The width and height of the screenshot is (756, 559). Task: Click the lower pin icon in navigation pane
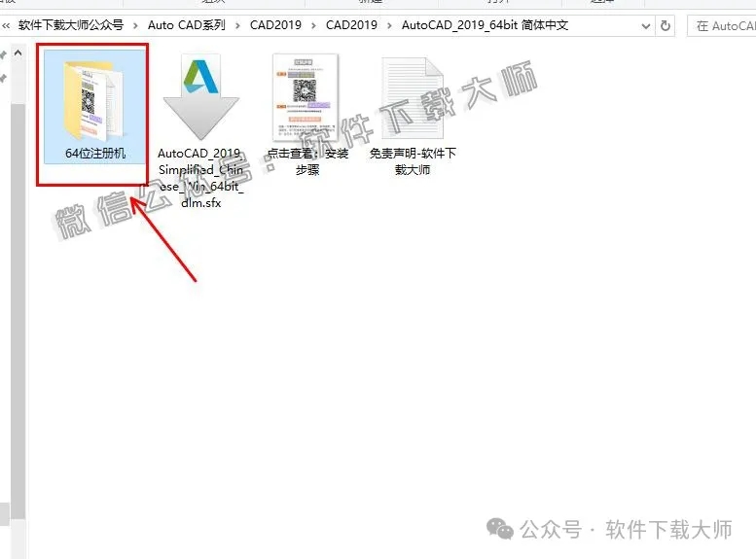coord(3,78)
